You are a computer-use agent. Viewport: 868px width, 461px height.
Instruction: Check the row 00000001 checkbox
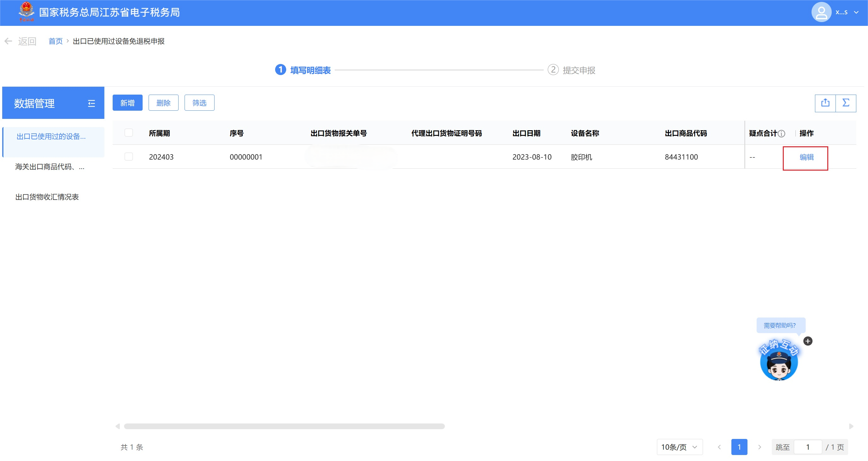(129, 157)
